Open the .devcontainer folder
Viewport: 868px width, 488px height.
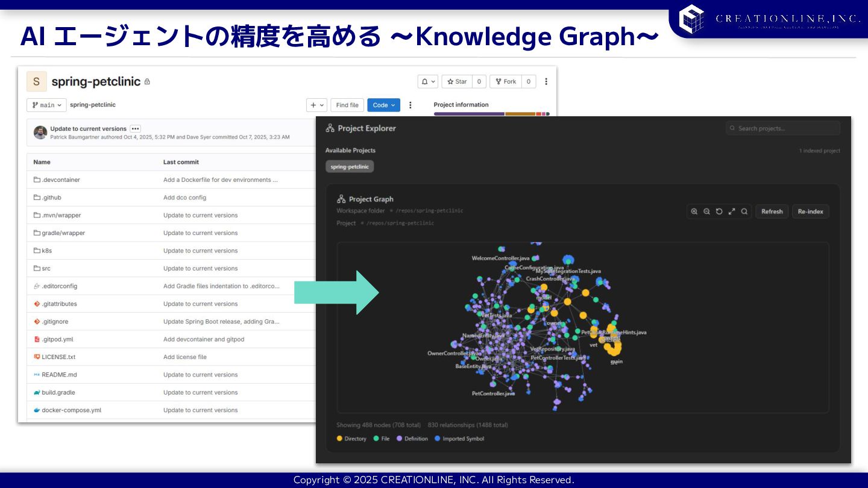[x=61, y=180]
